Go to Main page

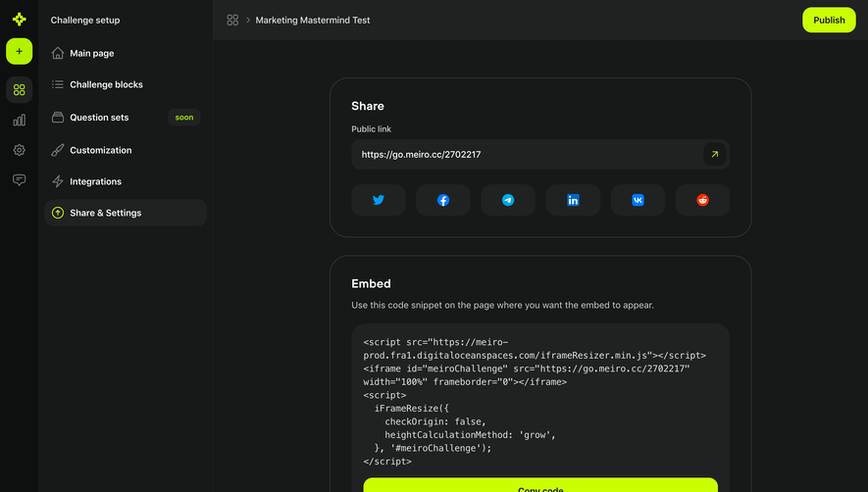[126, 53]
